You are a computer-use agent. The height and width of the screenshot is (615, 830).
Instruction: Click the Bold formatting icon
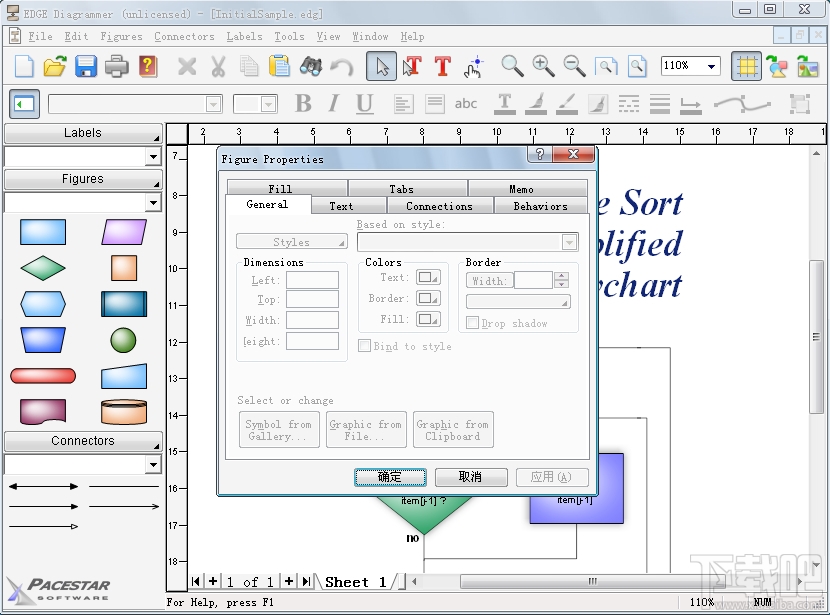(x=303, y=103)
